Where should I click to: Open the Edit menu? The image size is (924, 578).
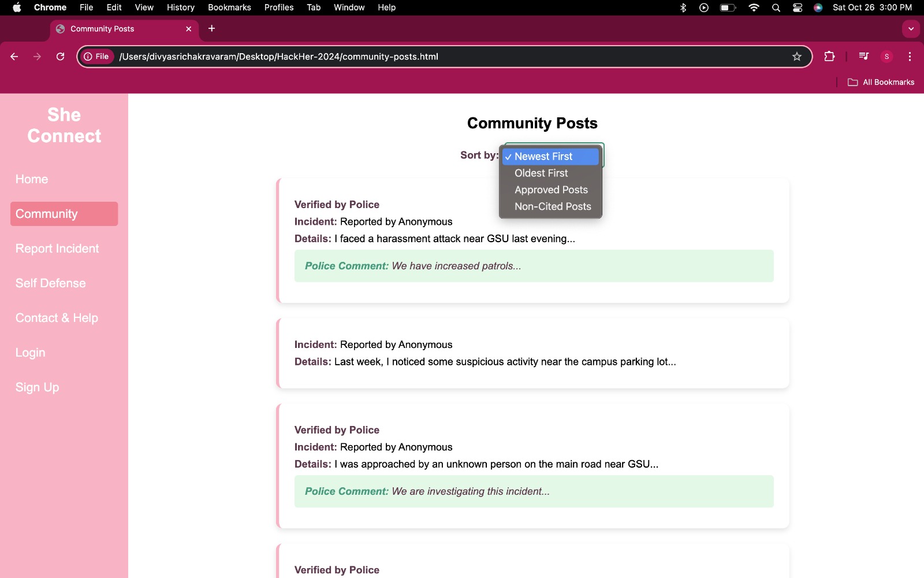point(114,8)
